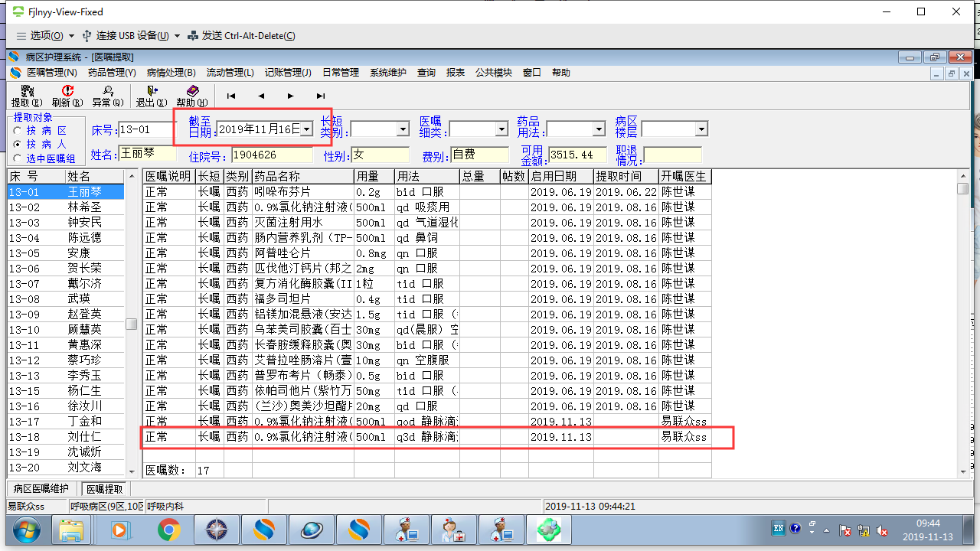Image resolution: width=980 pixels, height=551 pixels.
Task: Click the patient list vertical scrollbar thumb
Action: [132, 324]
